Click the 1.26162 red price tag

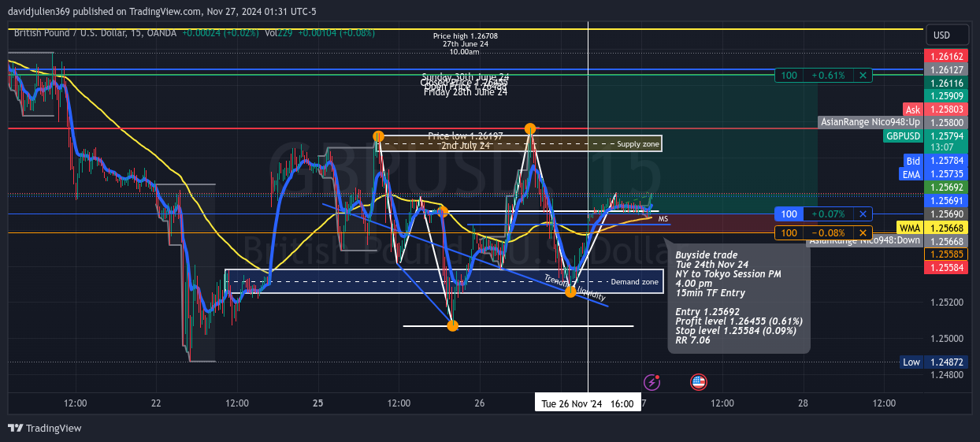946,57
